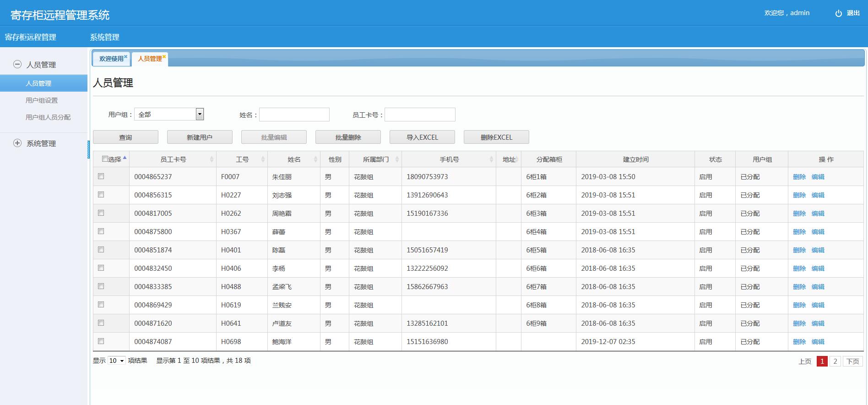Screen dimensions: 868x405
Task: Click 编辑 link for 刘志强 row
Action: [818, 195]
